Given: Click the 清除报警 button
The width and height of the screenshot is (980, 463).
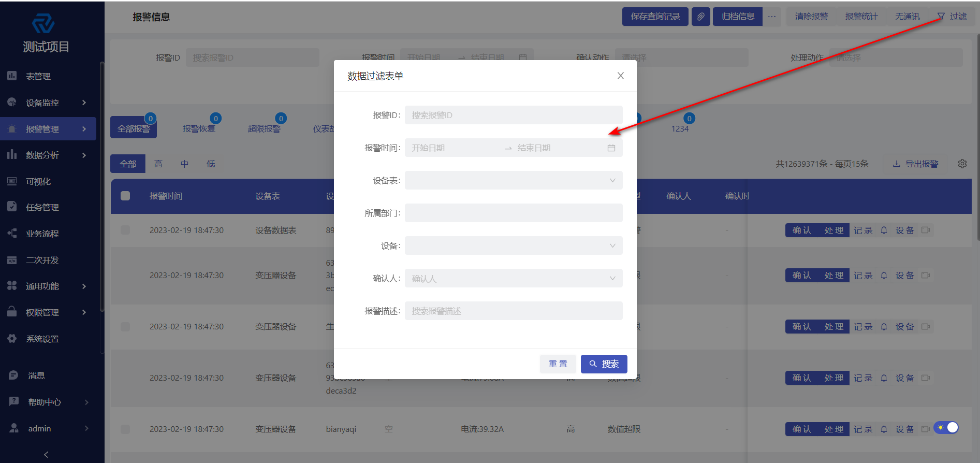Looking at the screenshot, I should pos(811,17).
